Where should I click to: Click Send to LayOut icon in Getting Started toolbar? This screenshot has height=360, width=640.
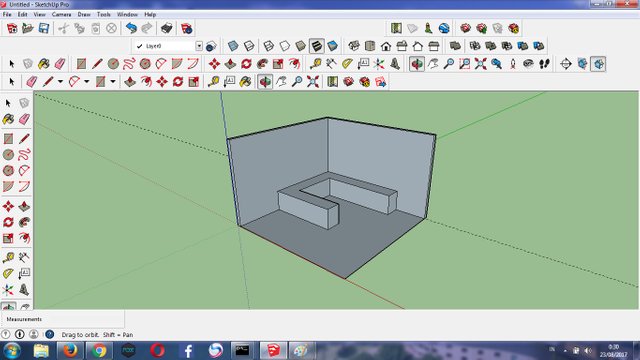pyautogui.click(x=380, y=82)
